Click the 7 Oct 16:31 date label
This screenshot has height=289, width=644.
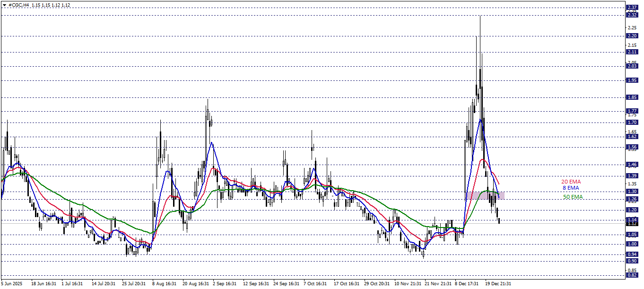315,284
